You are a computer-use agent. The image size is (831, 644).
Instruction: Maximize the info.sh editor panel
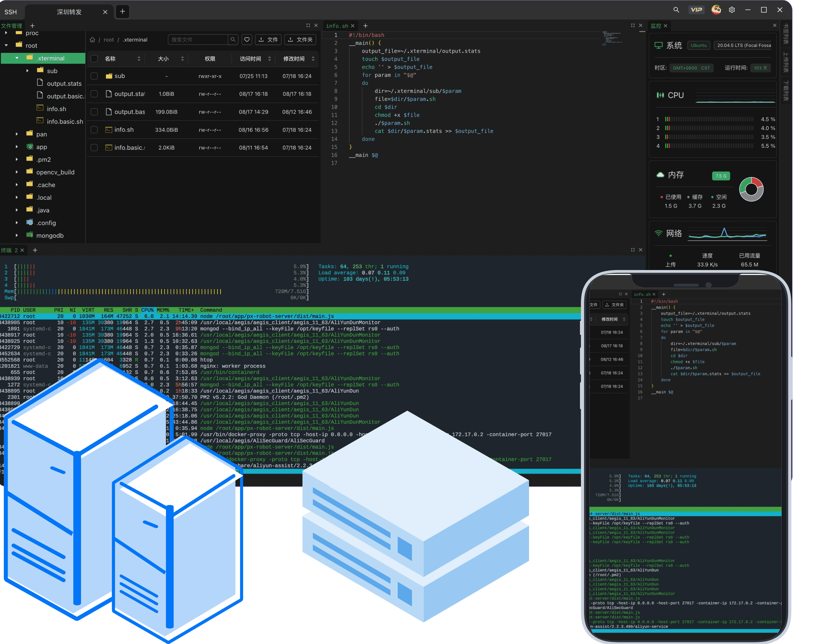point(632,25)
